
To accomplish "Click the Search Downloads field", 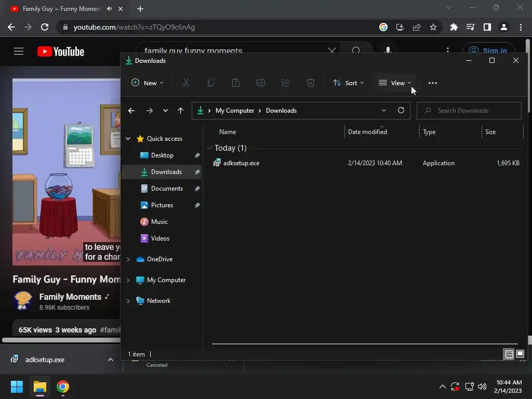I will tap(469, 111).
